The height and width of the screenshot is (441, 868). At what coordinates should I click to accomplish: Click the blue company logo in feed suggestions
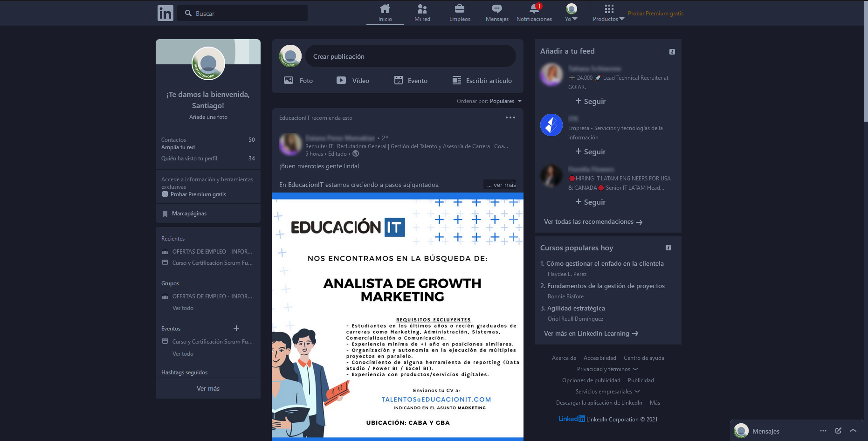[551, 125]
